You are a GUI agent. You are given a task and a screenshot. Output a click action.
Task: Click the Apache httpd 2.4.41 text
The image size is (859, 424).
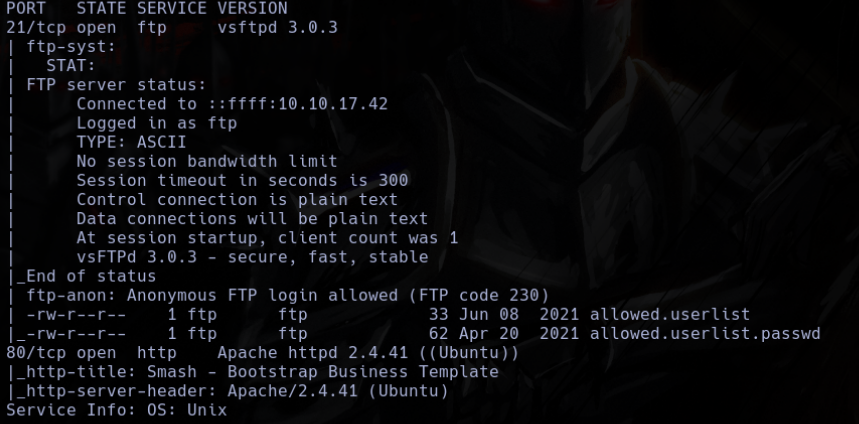312,353
